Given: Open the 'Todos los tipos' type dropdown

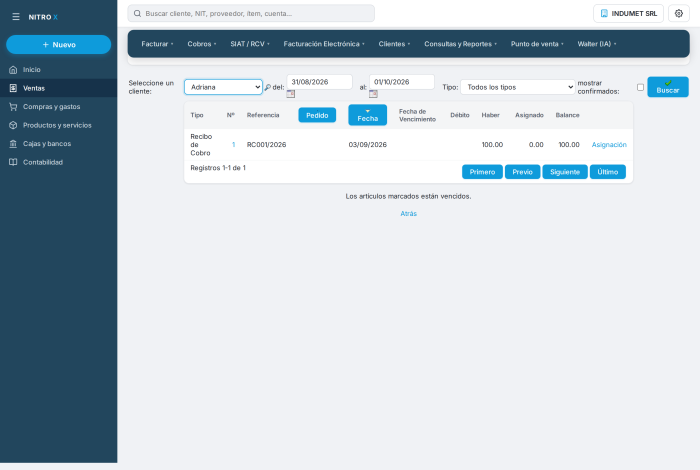Looking at the screenshot, I should tap(518, 87).
